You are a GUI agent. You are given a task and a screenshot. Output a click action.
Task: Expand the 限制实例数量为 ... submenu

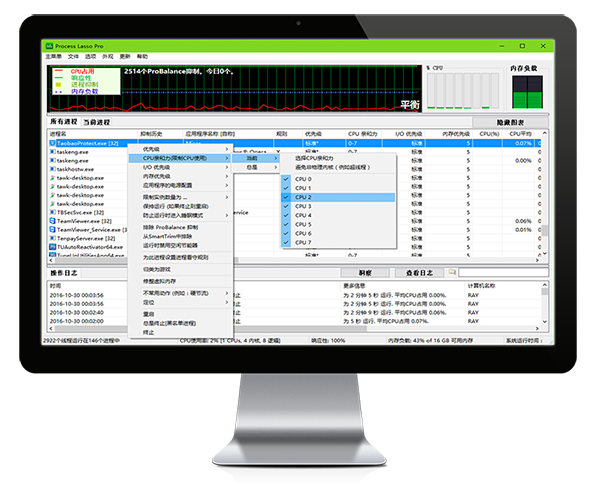point(180,197)
